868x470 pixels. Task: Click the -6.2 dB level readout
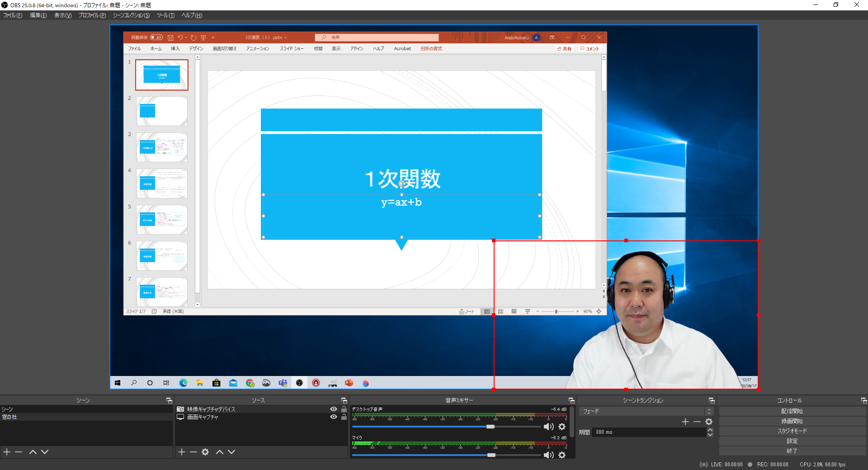pos(558,438)
